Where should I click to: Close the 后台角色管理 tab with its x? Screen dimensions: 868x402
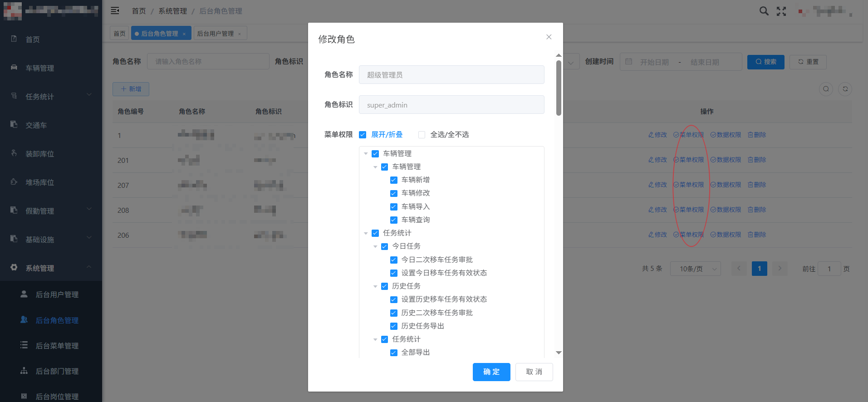pos(184,34)
